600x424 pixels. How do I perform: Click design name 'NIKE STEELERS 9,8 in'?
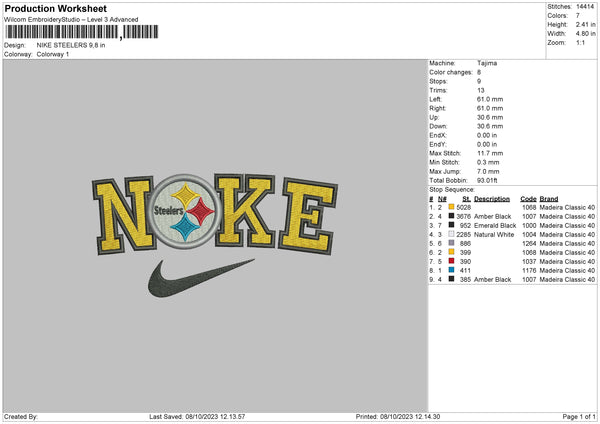click(71, 45)
